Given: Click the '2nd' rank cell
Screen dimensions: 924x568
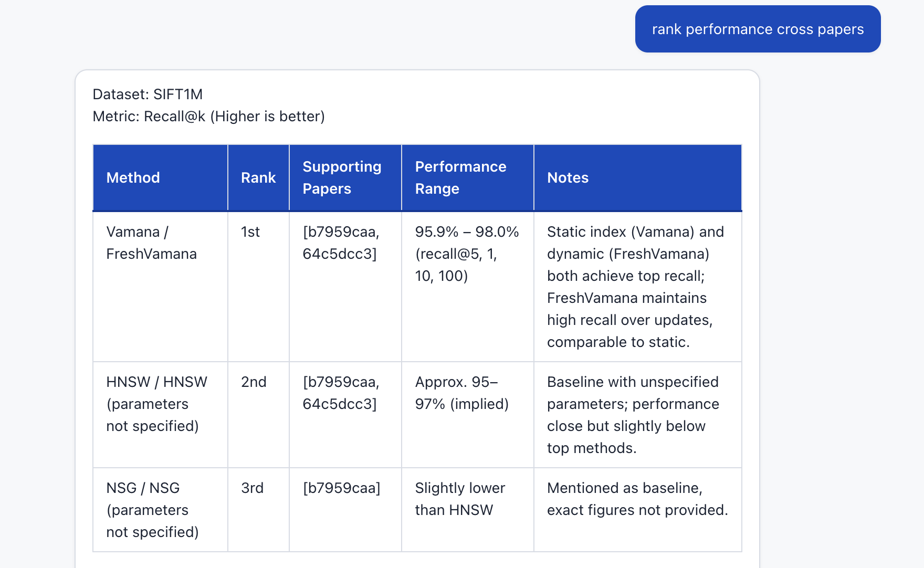Looking at the screenshot, I should pyautogui.click(x=254, y=382).
